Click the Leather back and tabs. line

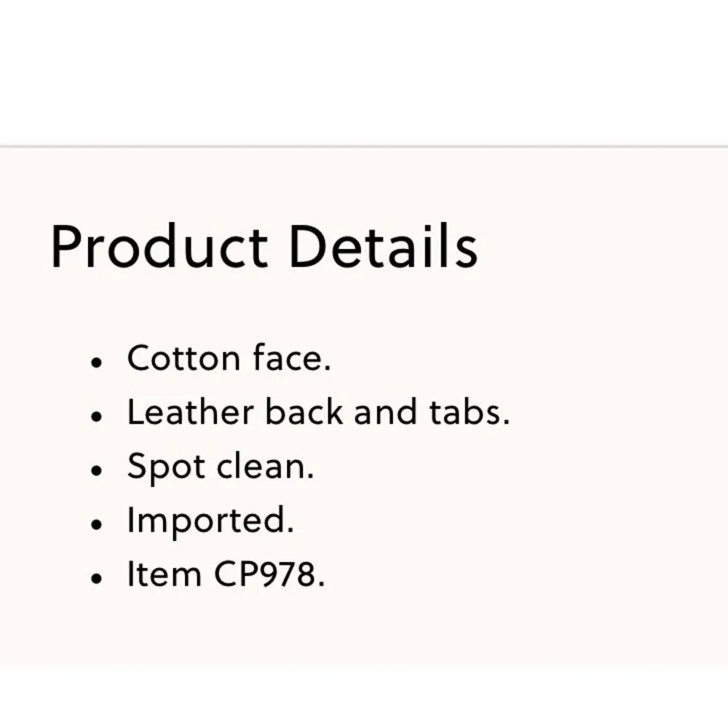tap(319, 412)
